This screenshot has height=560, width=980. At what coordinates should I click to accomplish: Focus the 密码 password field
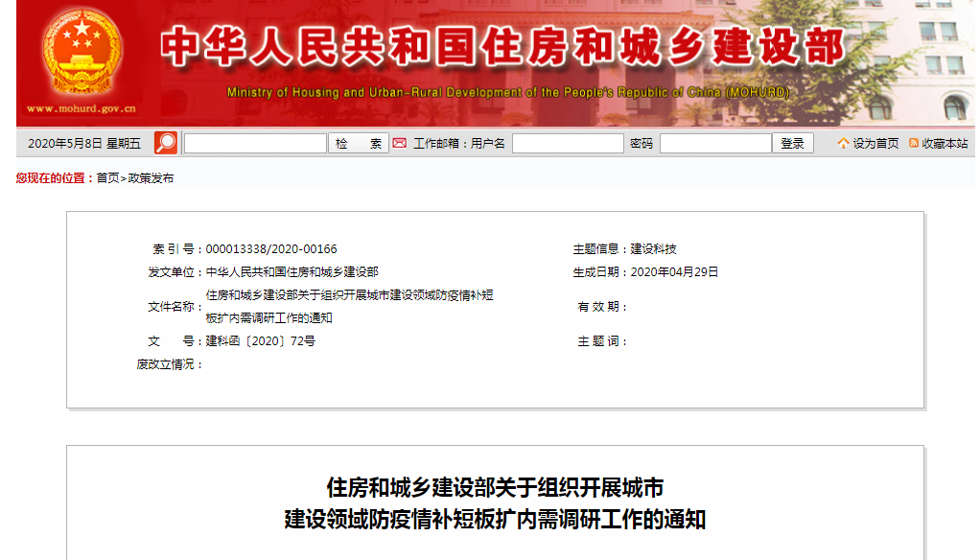[715, 143]
